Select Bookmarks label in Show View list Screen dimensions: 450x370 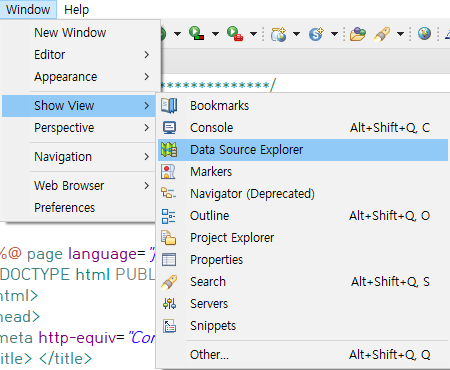pyautogui.click(x=219, y=106)
